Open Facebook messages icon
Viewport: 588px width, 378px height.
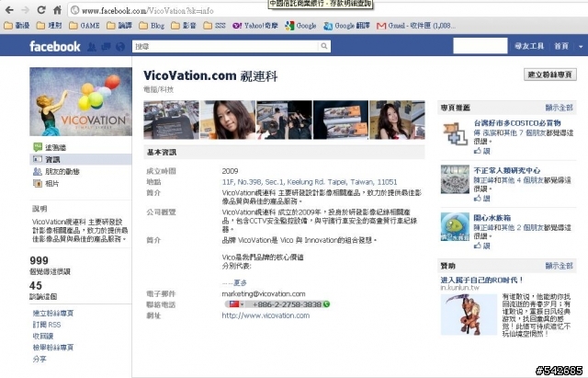click(107, 47)
